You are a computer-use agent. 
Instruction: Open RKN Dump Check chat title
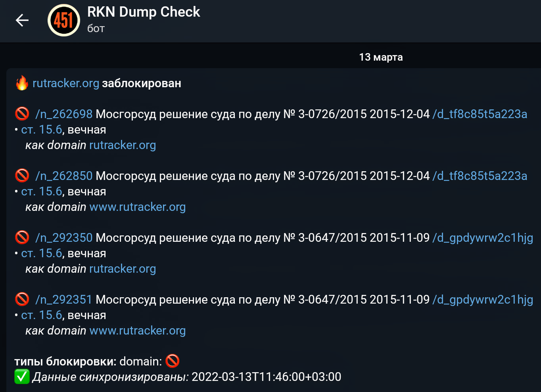tap(144, 12)
